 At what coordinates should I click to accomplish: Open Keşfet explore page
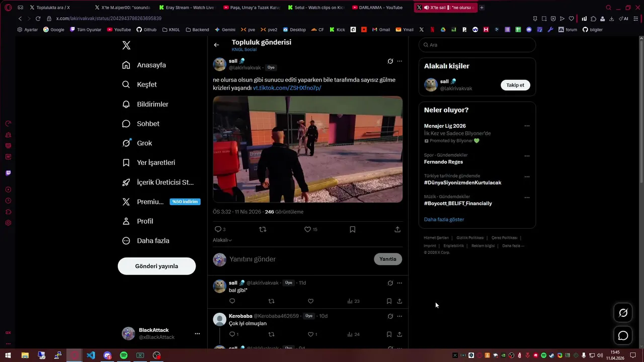[139, 84]
